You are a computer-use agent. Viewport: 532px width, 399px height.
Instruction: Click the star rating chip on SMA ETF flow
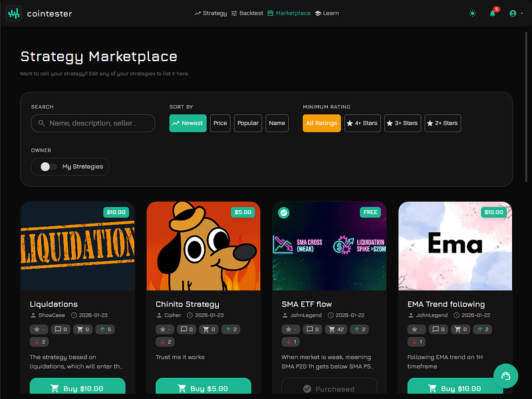tap(291, 329)
